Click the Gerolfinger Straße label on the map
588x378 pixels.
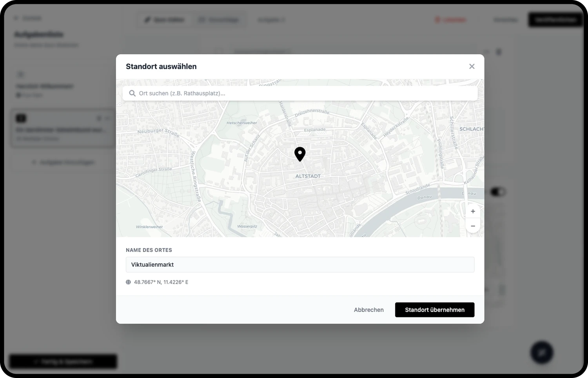(x=154, y=172)
